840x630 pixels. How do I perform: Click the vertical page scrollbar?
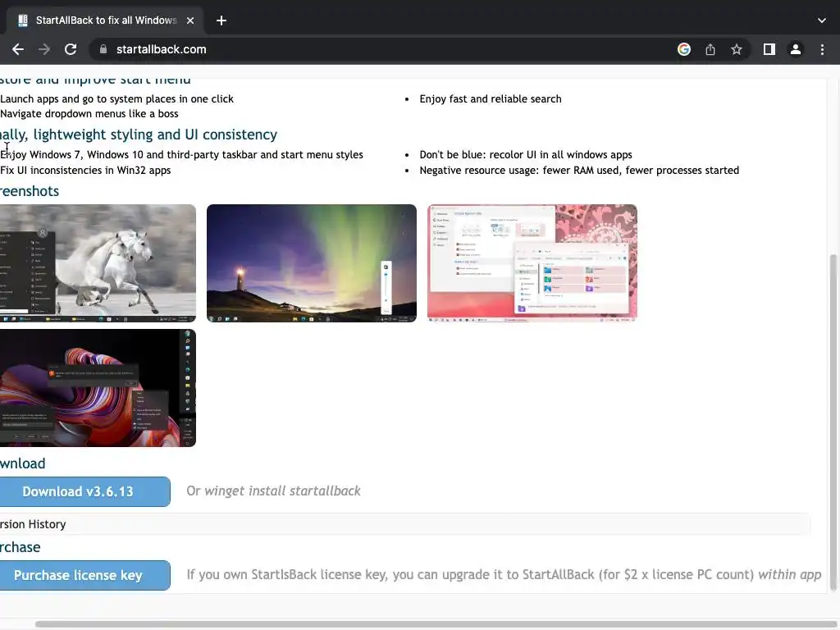833,421
